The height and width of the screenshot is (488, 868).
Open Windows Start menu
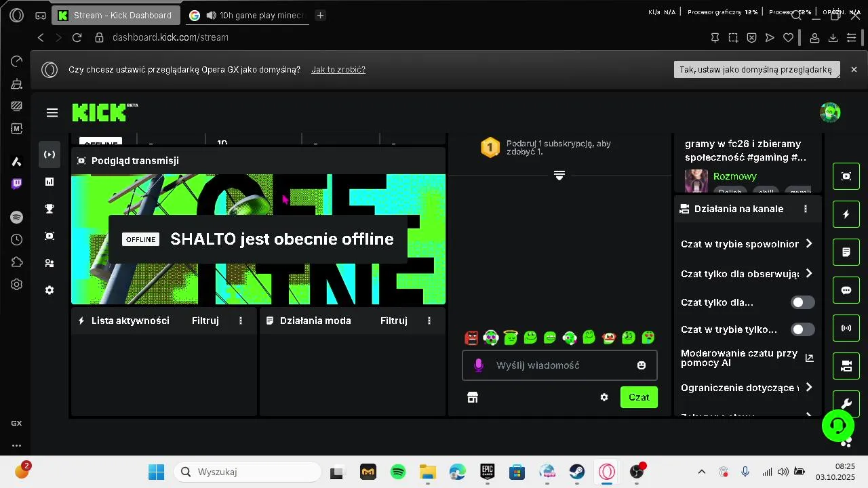156,472
